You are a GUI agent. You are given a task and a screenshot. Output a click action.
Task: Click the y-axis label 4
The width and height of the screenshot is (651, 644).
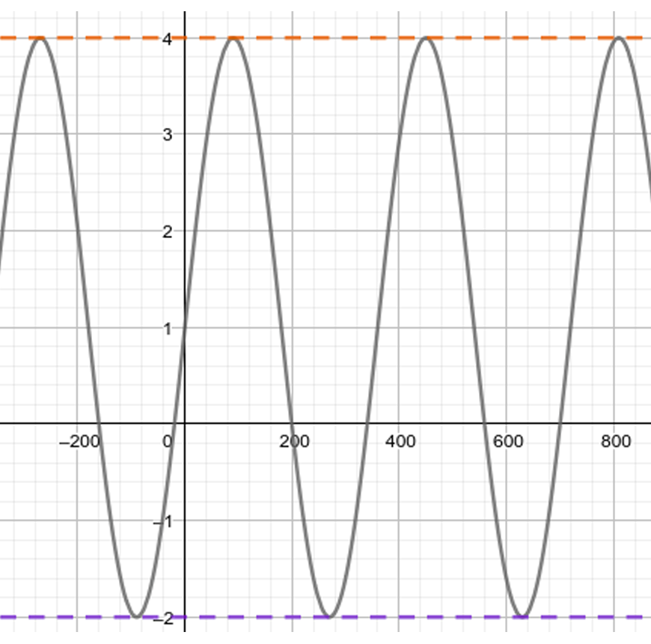click(168, 40)
